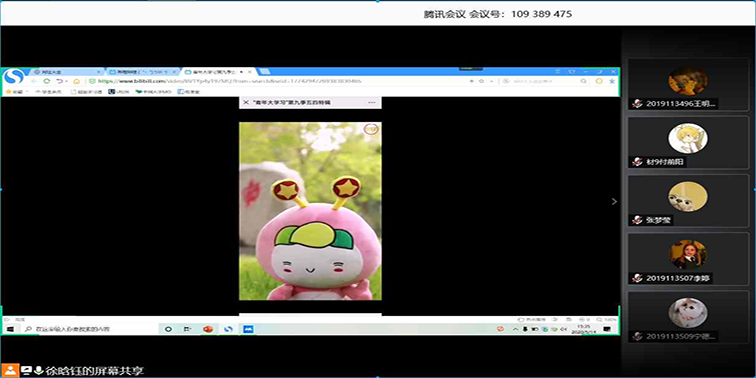Select participant 2019113496王明 video tile

[x=688, y=84]
